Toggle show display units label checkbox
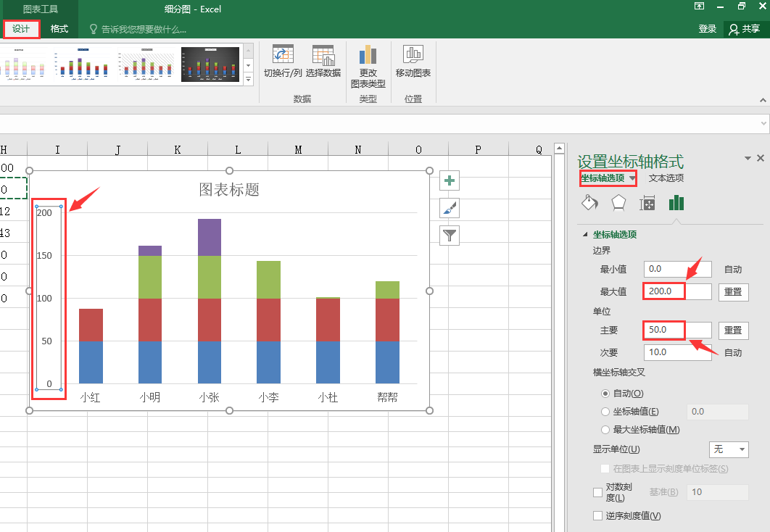Screen dimensions: 770x532 tap(605, 469)
